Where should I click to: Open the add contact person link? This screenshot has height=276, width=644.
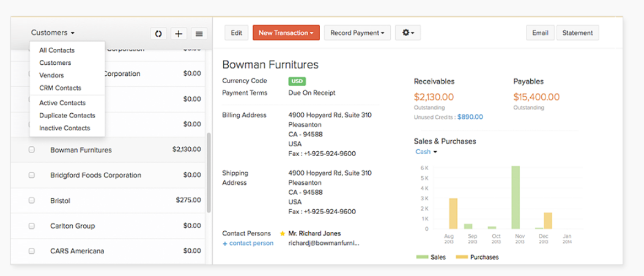coord(248,243)
